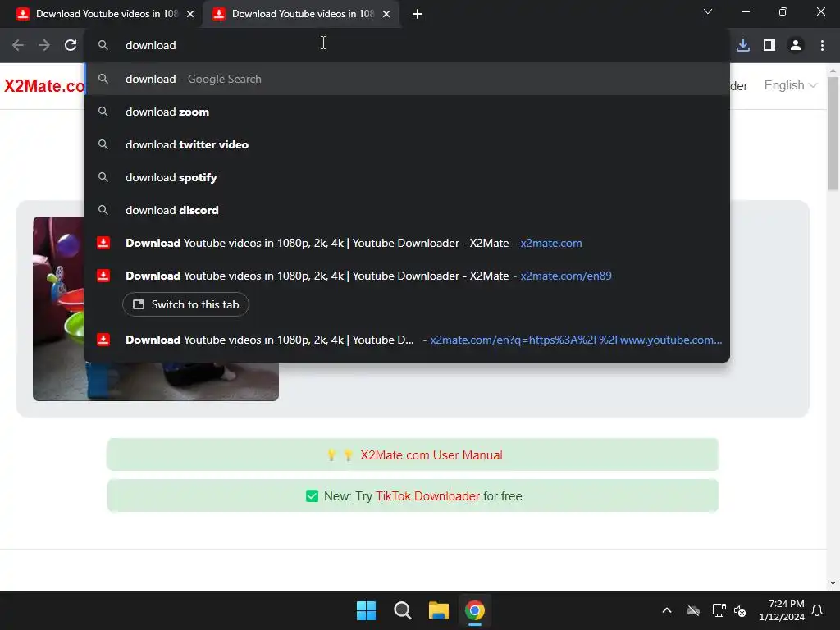
Task: Open the TikTok Downloader link
Action: pos(427,496)
